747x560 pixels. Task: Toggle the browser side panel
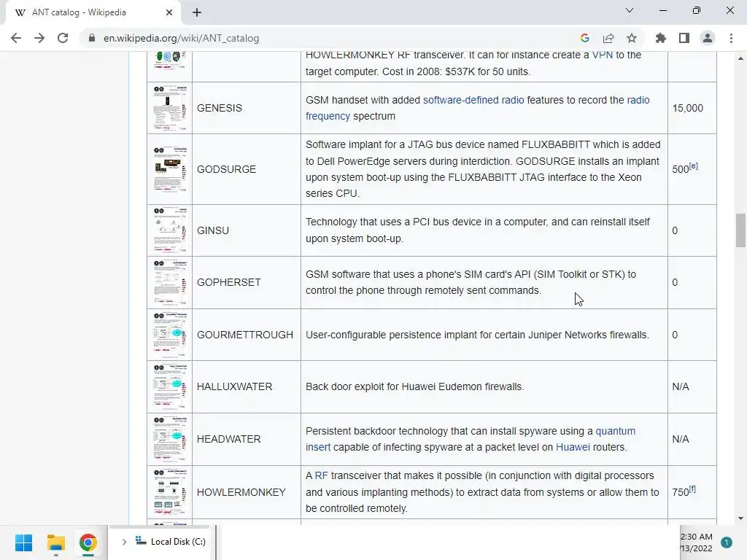684,38
